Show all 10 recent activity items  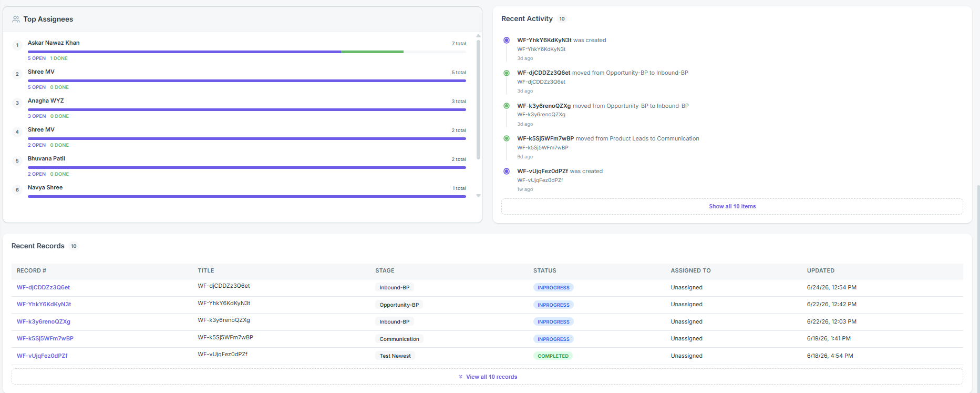point(732,206)
